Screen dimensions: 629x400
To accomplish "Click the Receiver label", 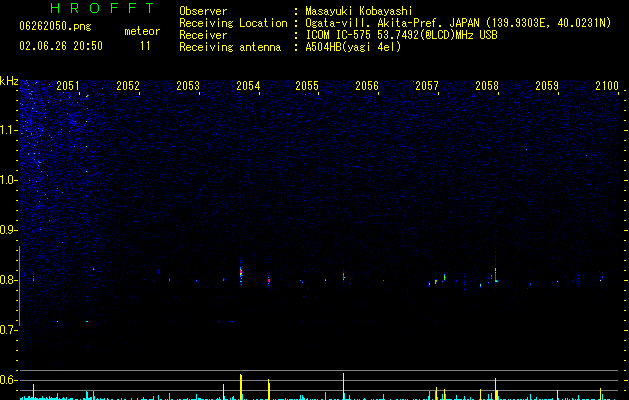I will [203, 35].
